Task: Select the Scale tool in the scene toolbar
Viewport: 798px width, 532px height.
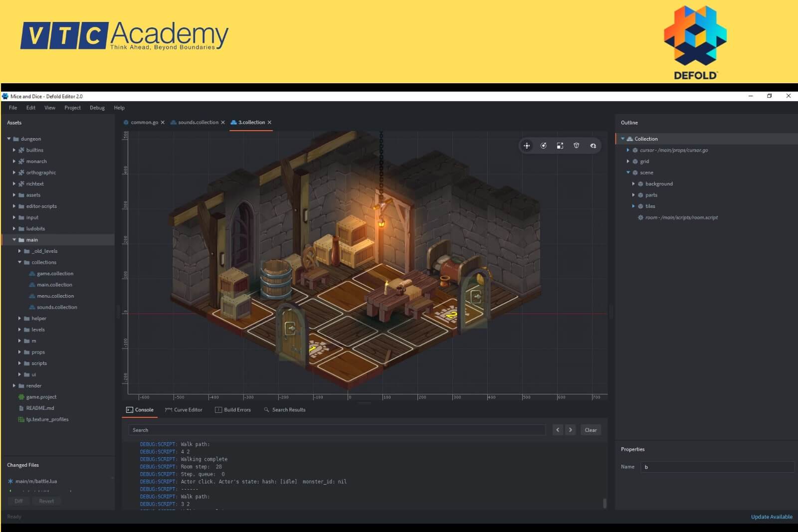Action: click(559, 146)
